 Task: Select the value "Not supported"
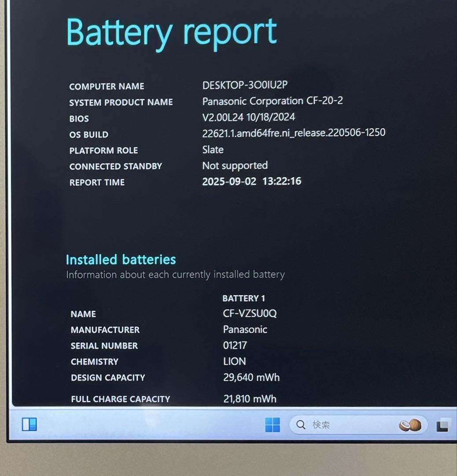coord(235,165)
